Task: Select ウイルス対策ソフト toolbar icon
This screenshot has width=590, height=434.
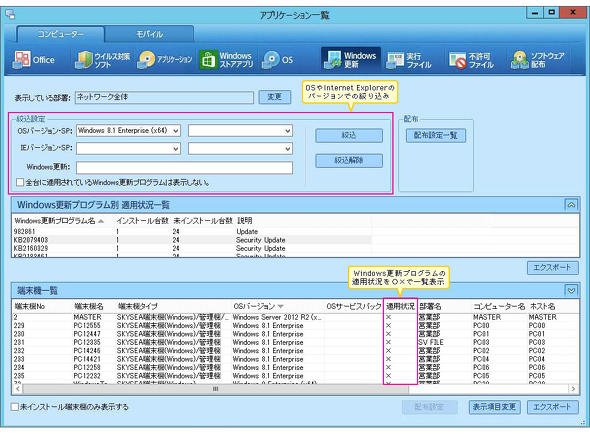Action: click(102, 60)
